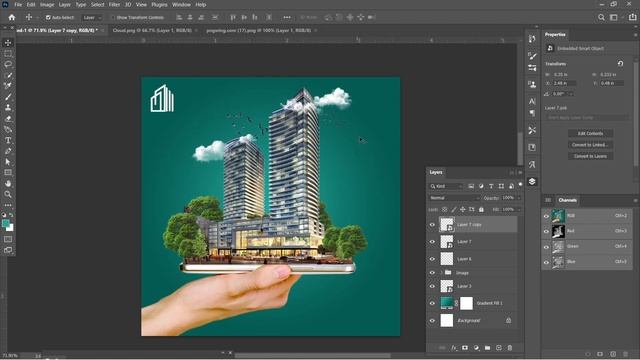Select the Hand tool
The width and height of the screenshot is (640, 360).
coord(8,184)
